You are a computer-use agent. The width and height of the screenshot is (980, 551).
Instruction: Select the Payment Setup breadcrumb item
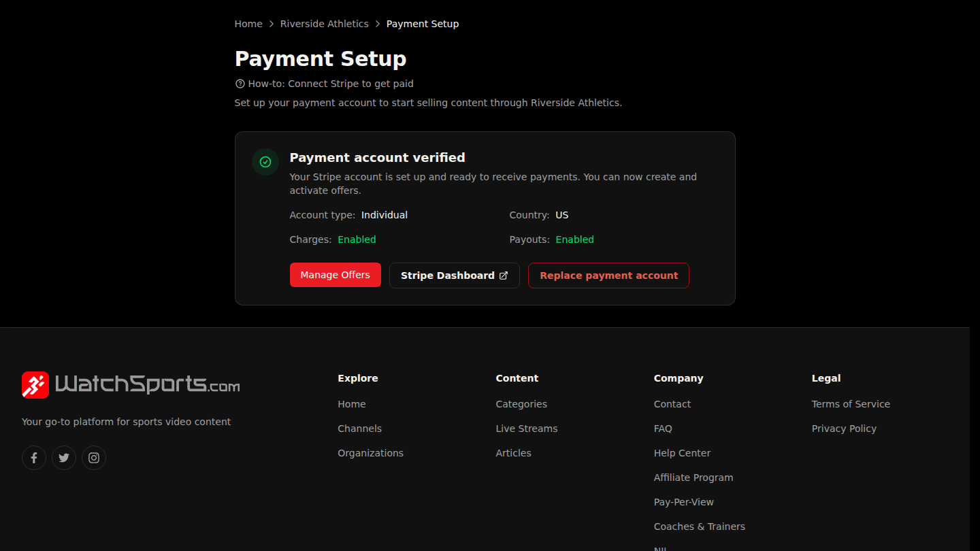point(423,24)
